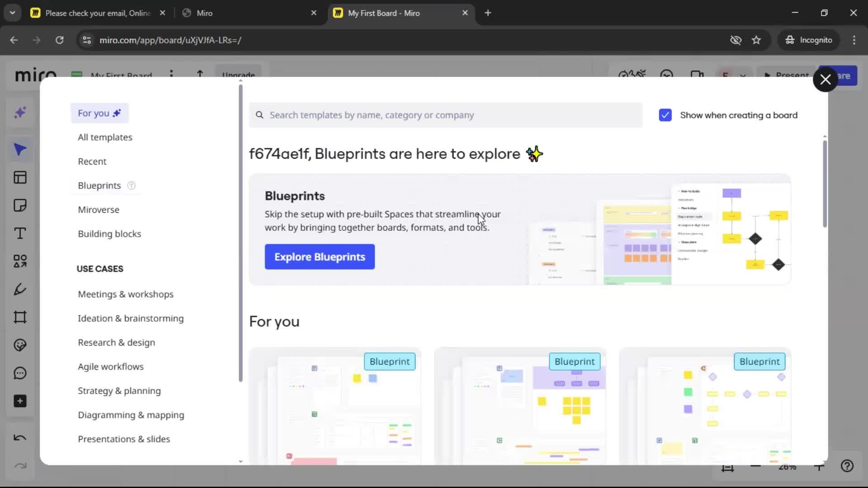This screenshot has width=868, height=488.
Task: Select the For you category
Action: (99, 113)
